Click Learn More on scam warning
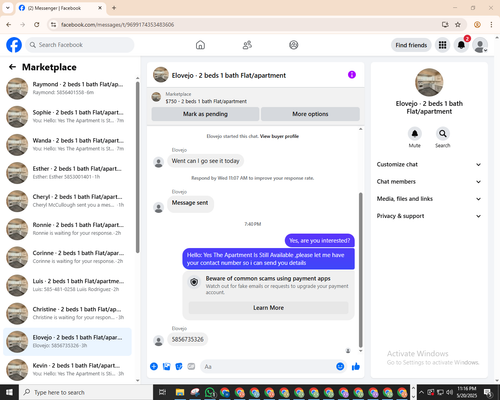 (x=268, y=308)
